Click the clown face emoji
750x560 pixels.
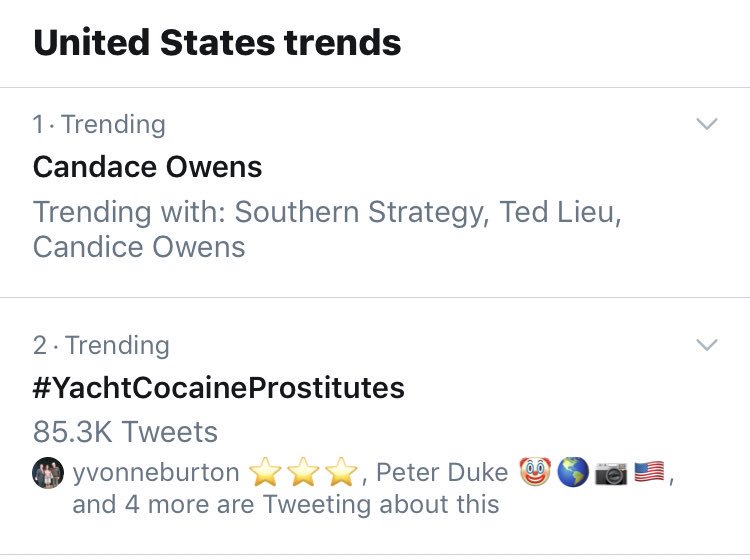[x=535, y=473]
